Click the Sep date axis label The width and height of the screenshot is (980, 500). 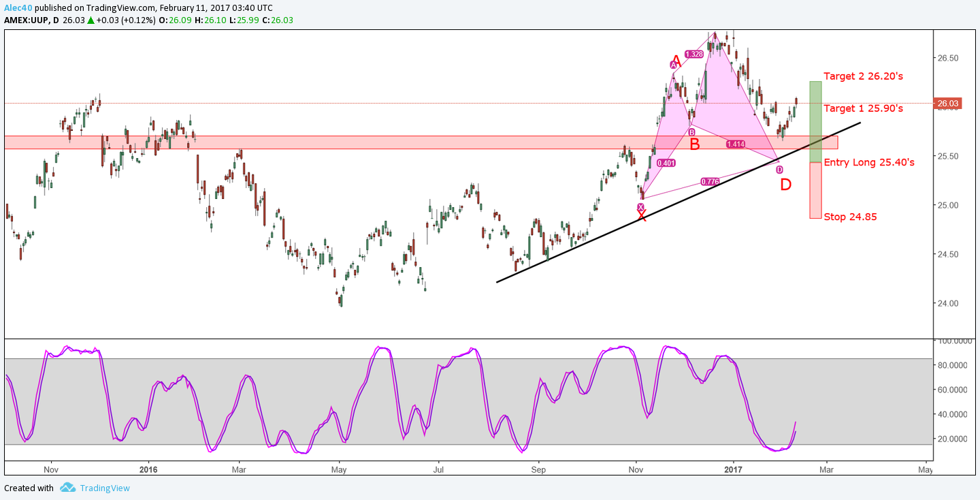coord(538,469)
